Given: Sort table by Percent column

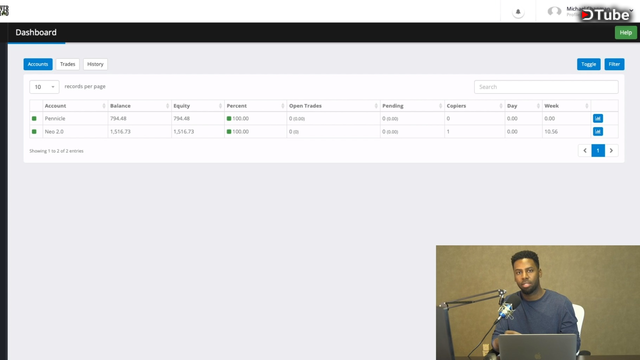Looking at the screenshot, I should [x=256, y=106].
